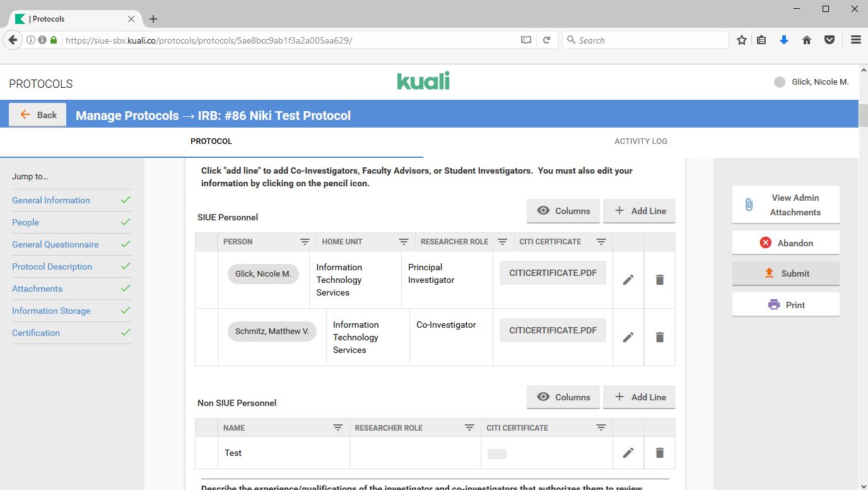Switch to the Activity Log tab
Viewport: 868px width, 490px height.
tap(640, 141)
